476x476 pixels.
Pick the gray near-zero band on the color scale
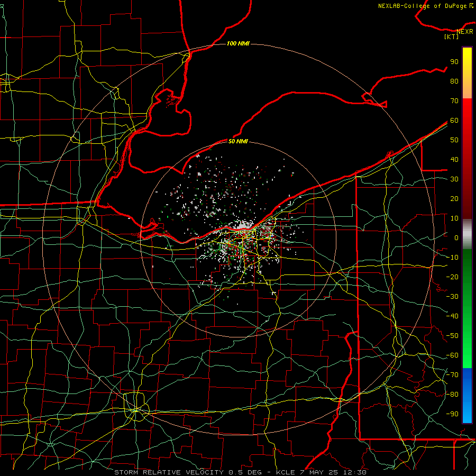pyautogui.click(x=467, y=234)
